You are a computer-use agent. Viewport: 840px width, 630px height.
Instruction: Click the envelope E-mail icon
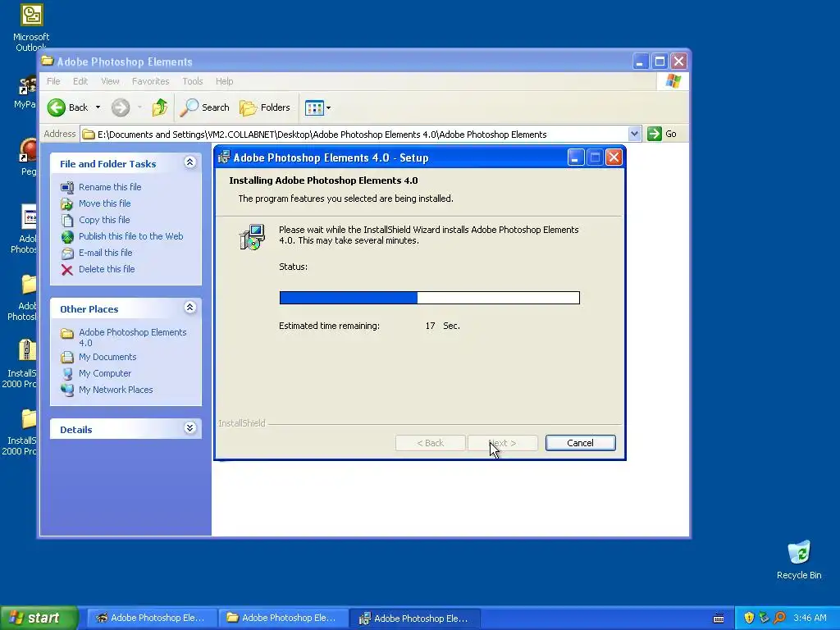pos(67,253)
